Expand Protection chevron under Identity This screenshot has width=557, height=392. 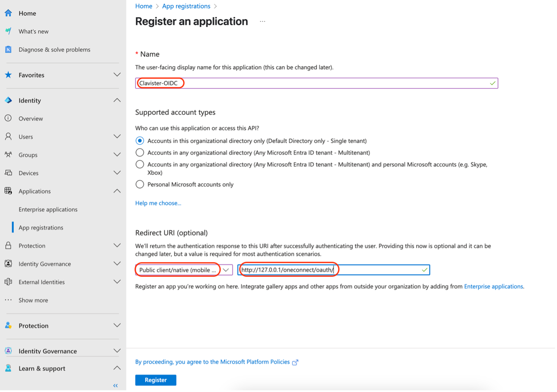point(117,246)
